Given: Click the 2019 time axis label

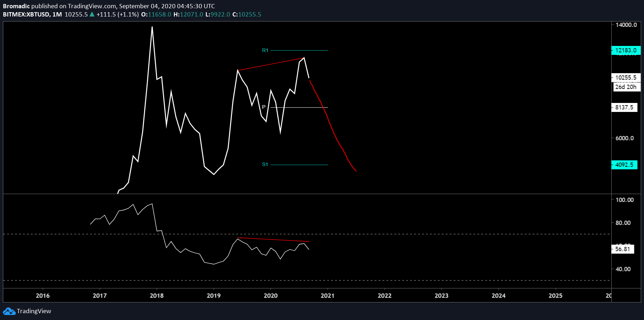Looking at the screenshot, I should tap(214, 296).
